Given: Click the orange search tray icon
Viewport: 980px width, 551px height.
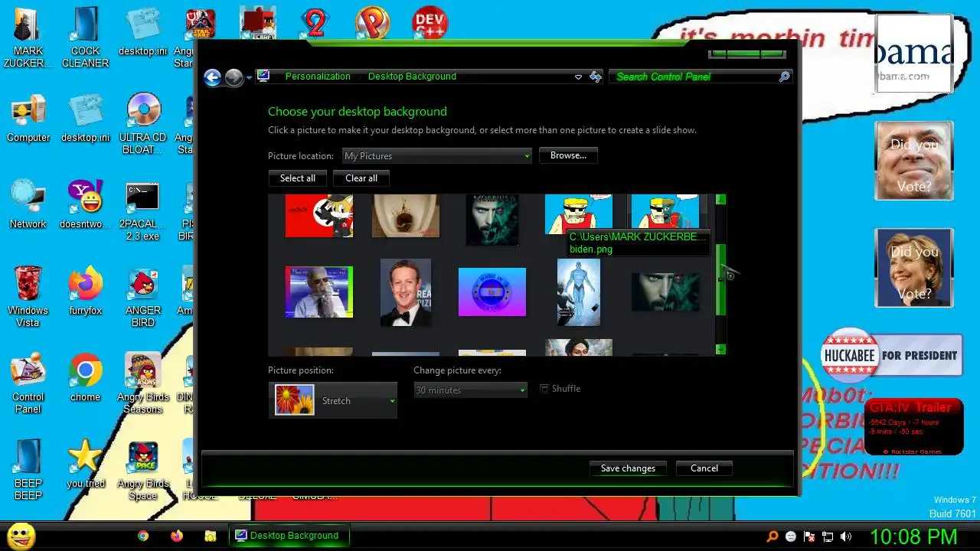Looking at the screenshot, I should pos(773,536).
